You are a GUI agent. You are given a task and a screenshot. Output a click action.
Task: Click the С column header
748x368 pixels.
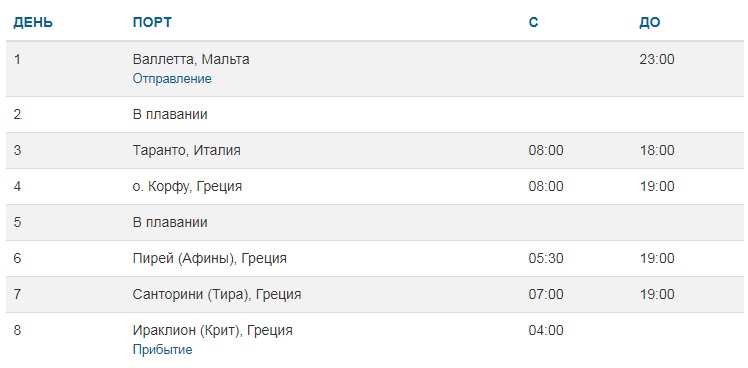pyautogui.click(x=533, y=22)
